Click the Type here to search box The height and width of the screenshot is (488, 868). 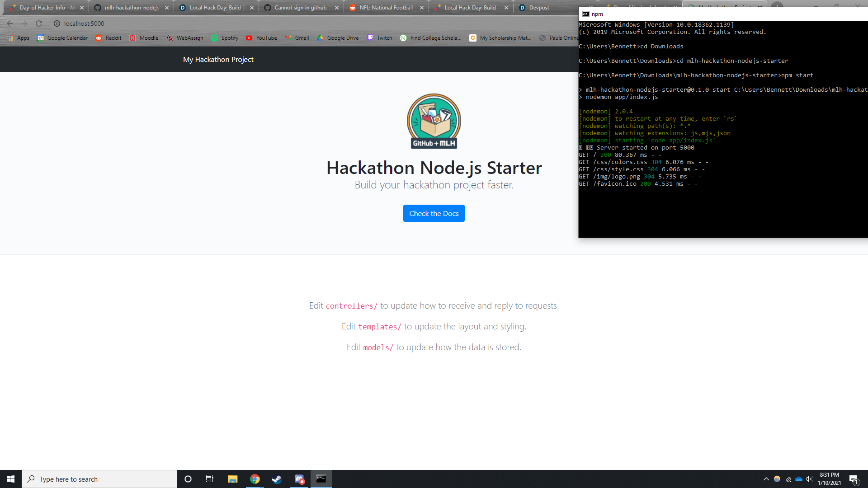(99, 479)
